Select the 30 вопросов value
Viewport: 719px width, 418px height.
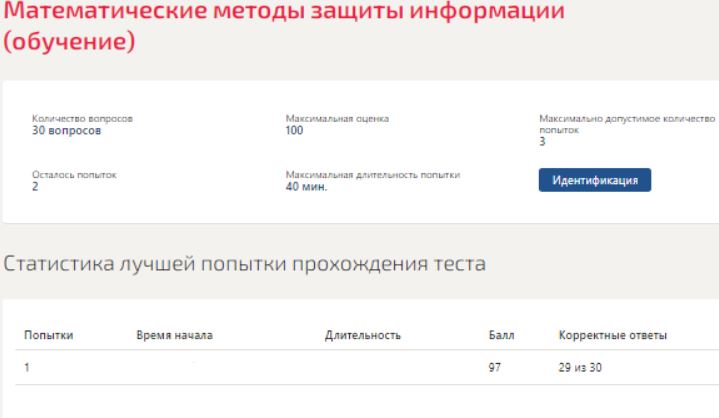click(67, 130)
